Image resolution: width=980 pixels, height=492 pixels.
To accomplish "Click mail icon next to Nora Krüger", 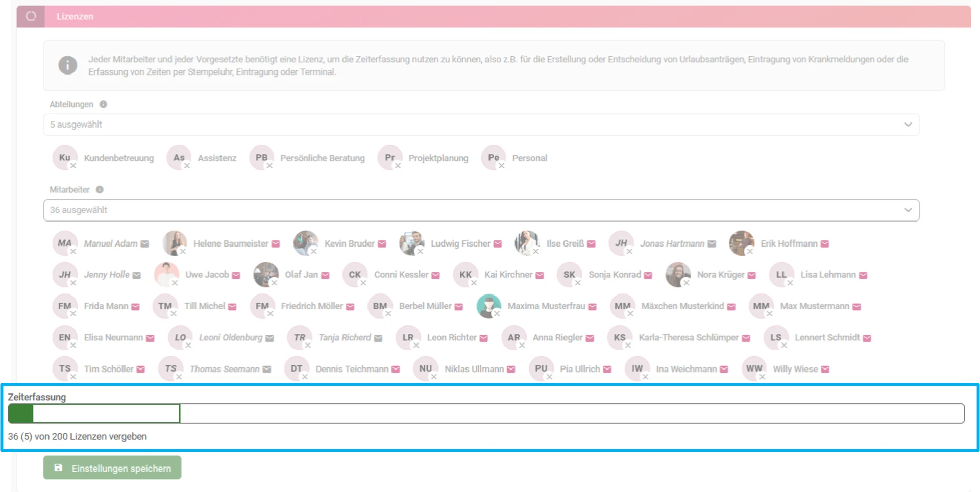I will coord(752,275).
